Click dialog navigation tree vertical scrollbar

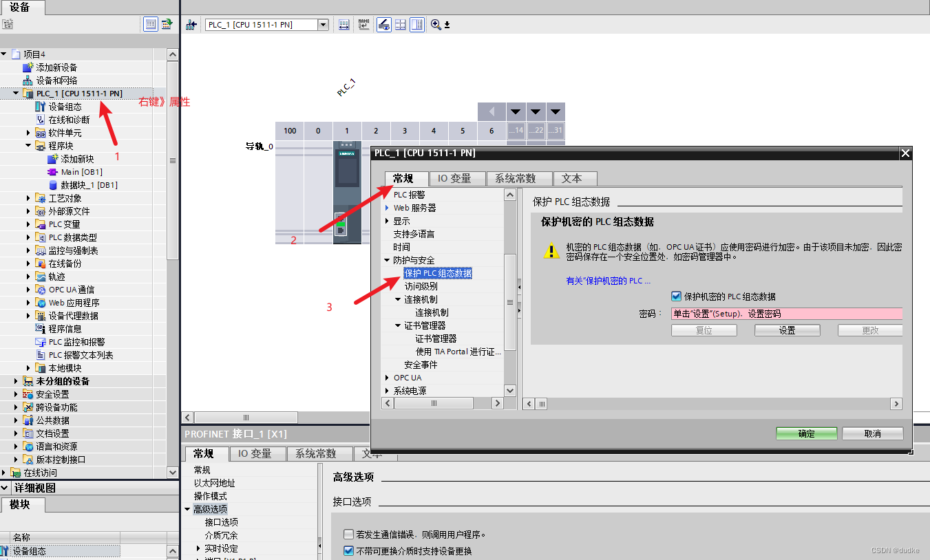pyautogui.click(x=510, y=301)
